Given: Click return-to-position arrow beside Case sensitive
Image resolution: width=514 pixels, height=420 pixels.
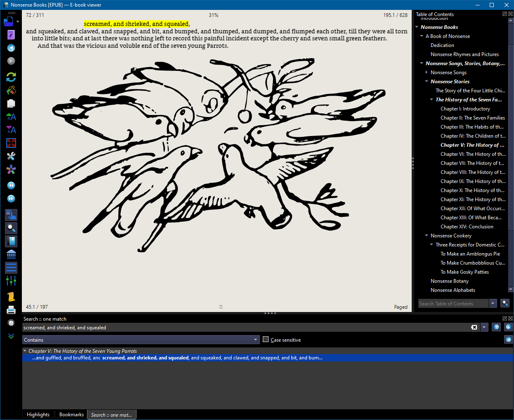Looking at the screenshot, I should [509, 340].
